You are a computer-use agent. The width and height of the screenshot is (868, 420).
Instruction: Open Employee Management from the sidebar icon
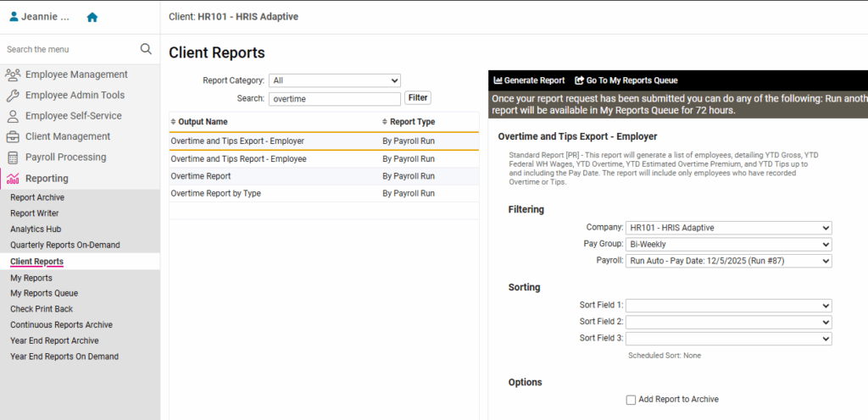[13, 75]
